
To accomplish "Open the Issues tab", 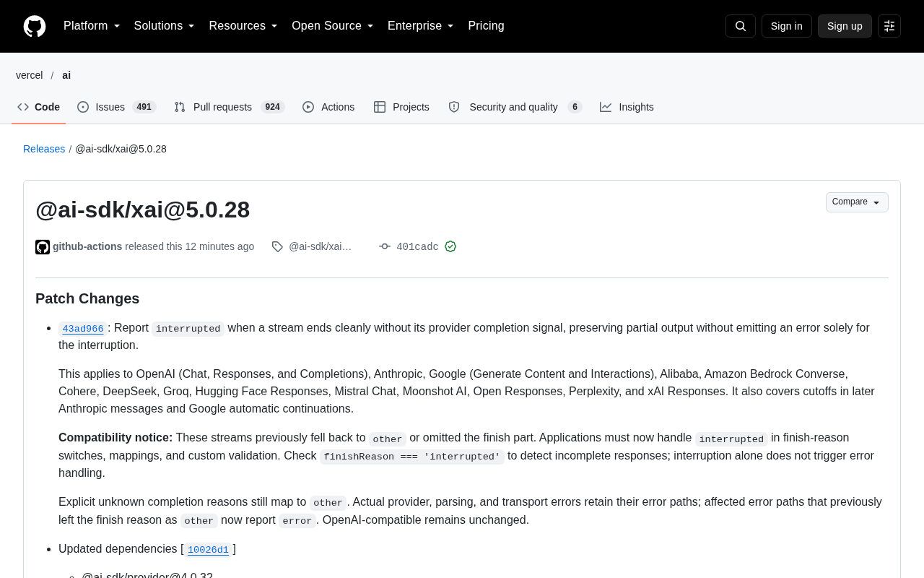I will (117, 107).
